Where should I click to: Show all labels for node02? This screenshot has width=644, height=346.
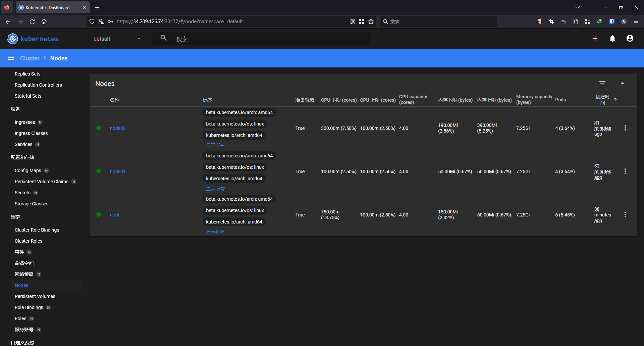click(x=215, y=145)
